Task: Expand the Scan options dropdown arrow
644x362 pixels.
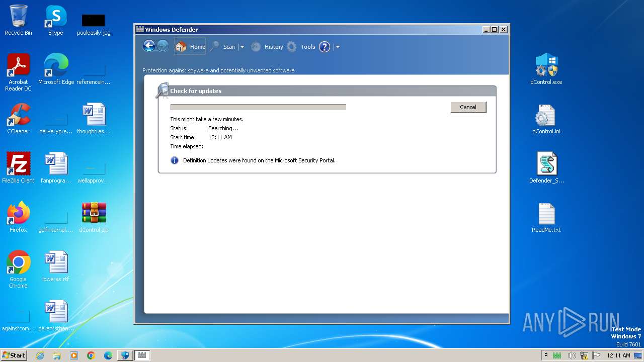Action: tap(242, 47)
